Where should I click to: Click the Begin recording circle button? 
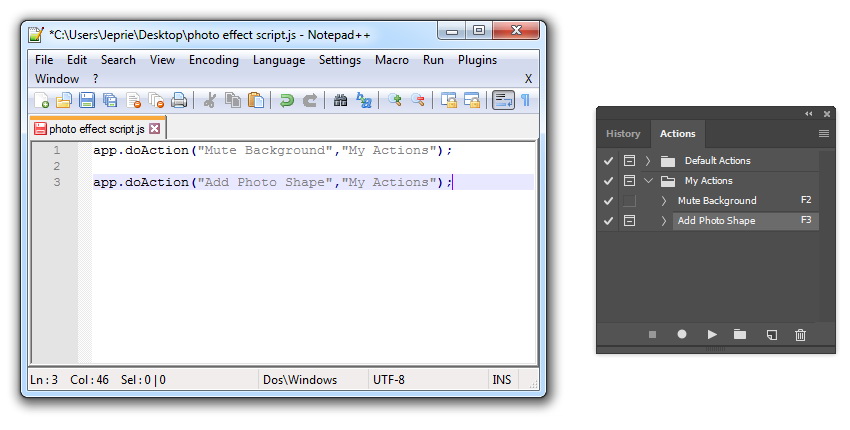[x=682, y=335]
